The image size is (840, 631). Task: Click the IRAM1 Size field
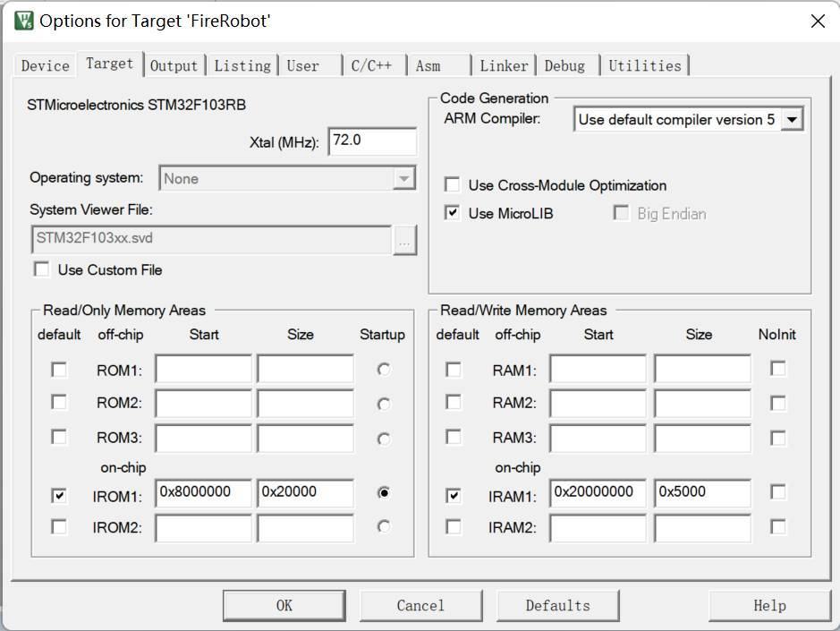pyautogui.click(x=702, y=492)
